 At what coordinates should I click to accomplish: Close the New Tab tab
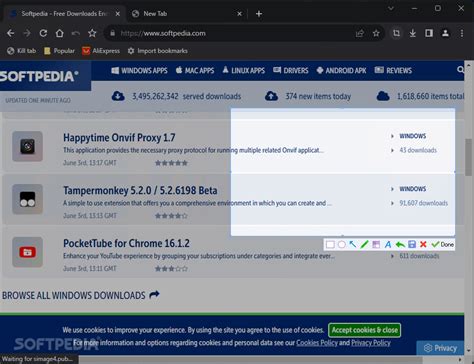pos(239,14)
